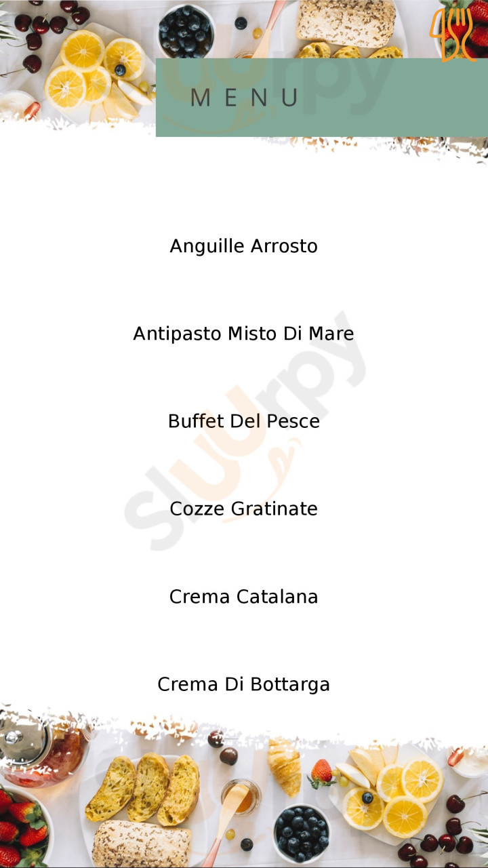488x868 pixels.
Task: Click the orange fork and glass logo icon
Action: click(453, 33)
